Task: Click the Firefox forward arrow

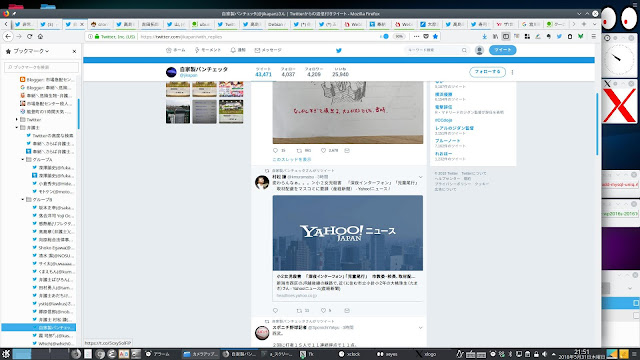Action: 19,36
